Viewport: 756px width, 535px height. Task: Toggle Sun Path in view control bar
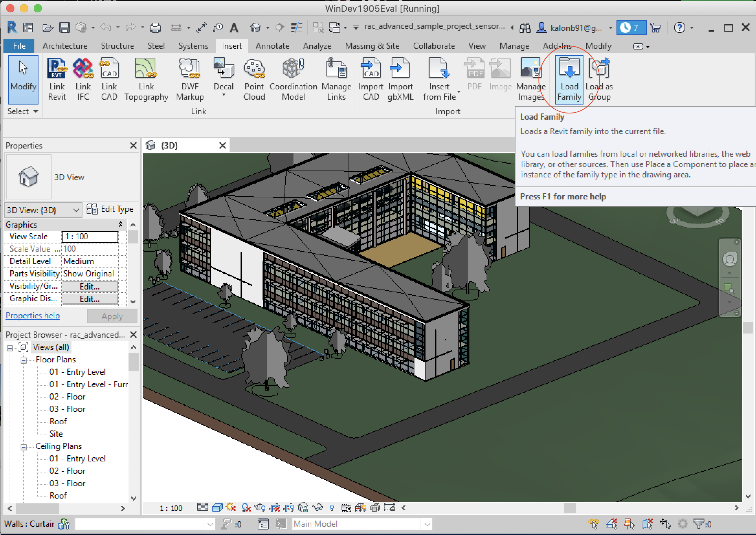[x=231, y=507]
